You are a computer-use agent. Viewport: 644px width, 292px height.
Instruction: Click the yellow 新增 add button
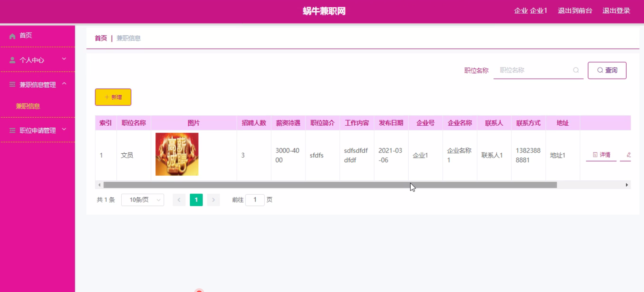(113, 97)
